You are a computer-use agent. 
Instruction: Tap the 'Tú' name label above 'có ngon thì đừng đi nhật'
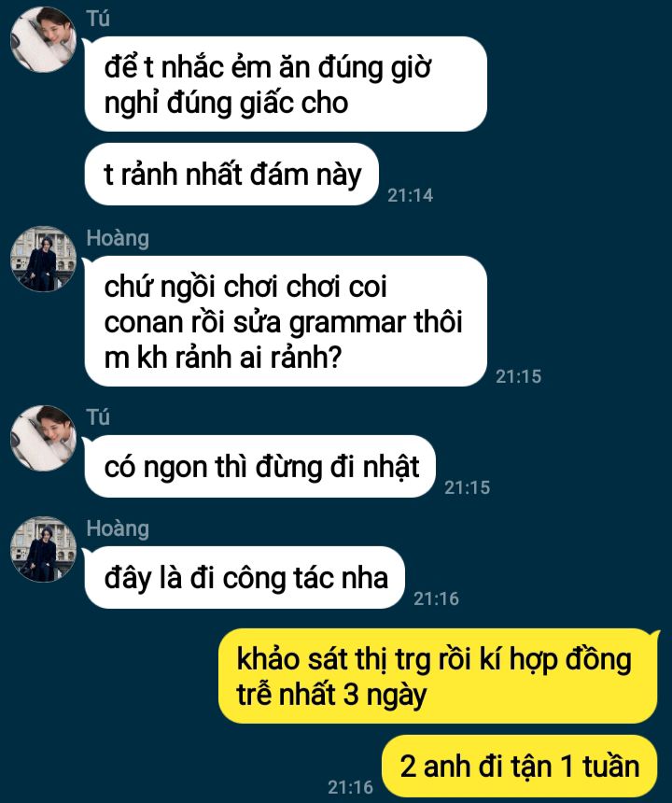[98, 417]
